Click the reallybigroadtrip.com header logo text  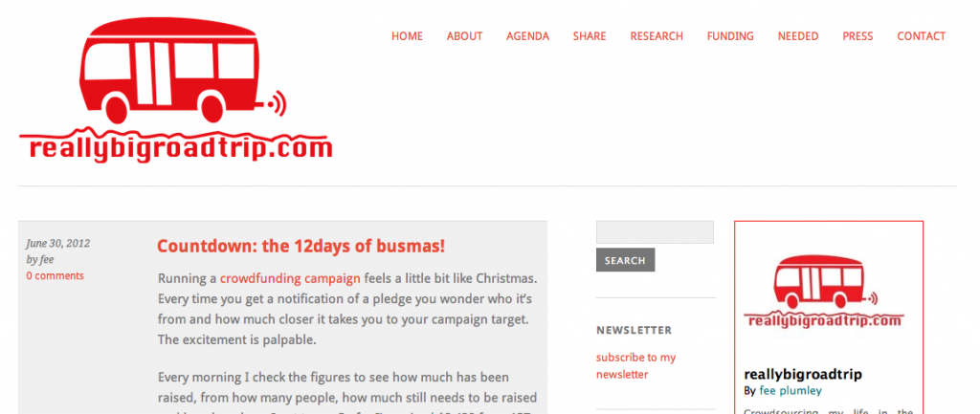[179, 148]
